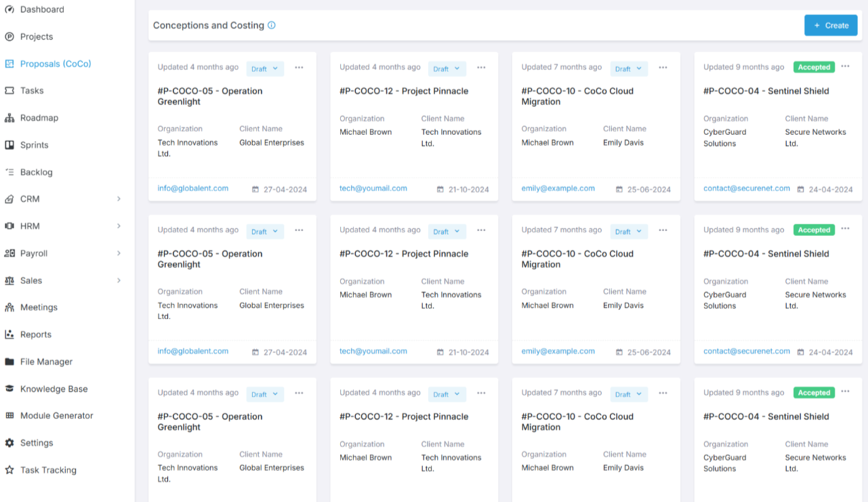Open the Module Generator grid icon

pyautogui.click(x=9, y=416)
